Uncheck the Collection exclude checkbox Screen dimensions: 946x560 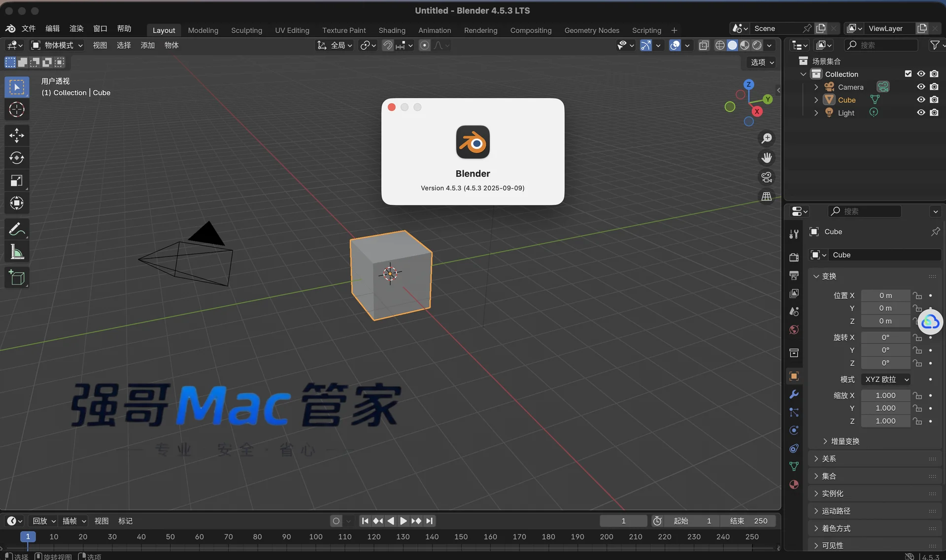[908, 74]
